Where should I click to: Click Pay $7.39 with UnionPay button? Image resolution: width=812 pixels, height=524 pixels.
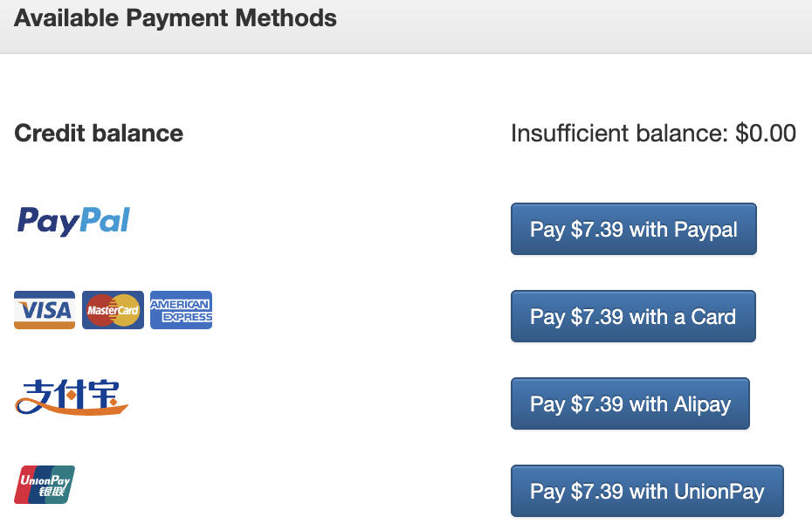pos(646,492)
